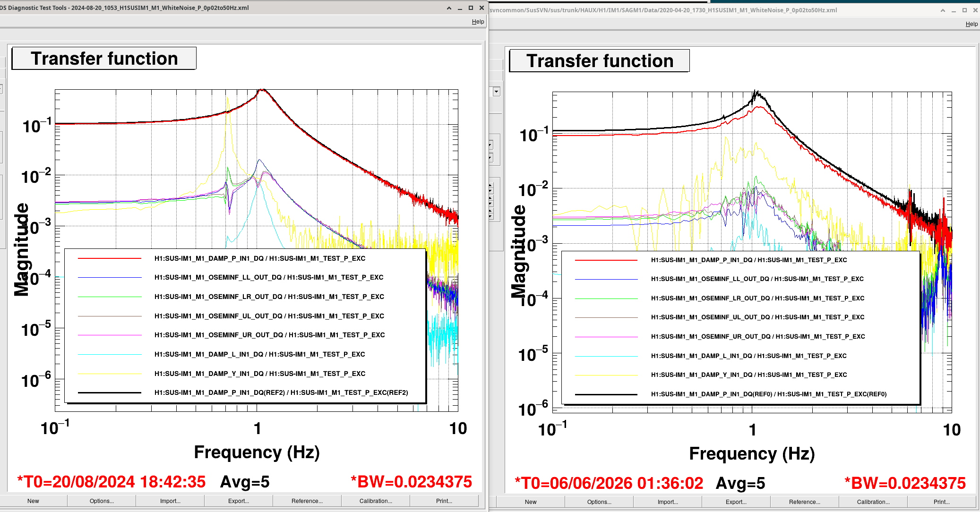The height and width of the screenshot is (512, 980).
Task: Open Reference... under the 2024 plot
Action: [307, 501]
